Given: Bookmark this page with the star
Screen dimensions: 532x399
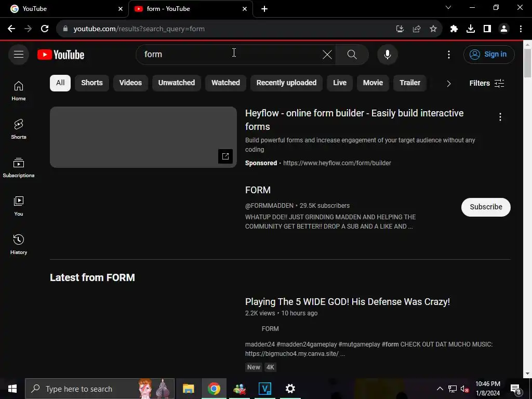Looking at the screenshot, I should [433, 29].
